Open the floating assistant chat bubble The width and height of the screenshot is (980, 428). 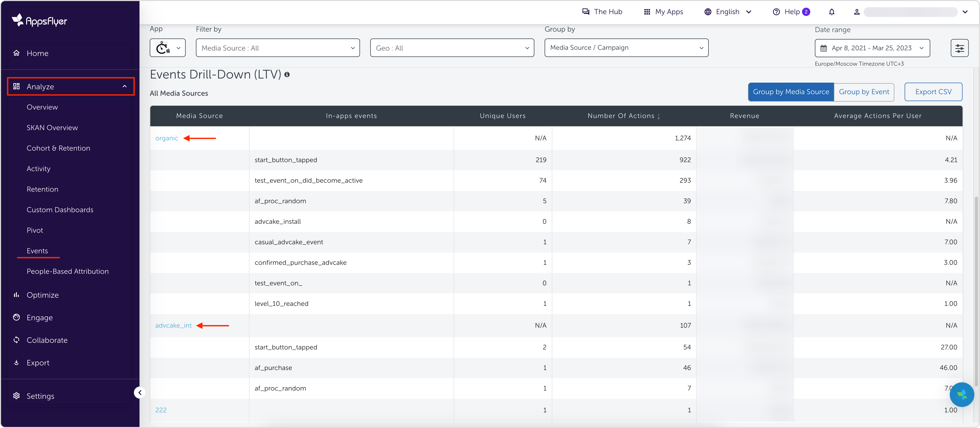pos(961,394)
